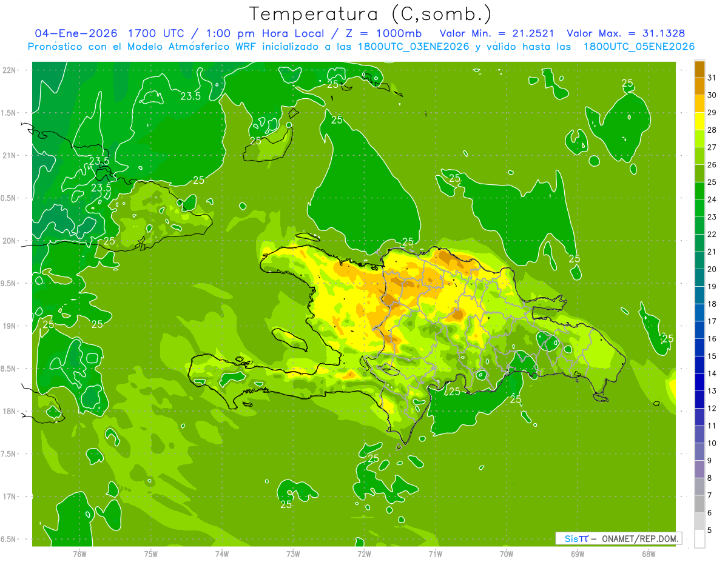This screenshot has height=562, width=728.
Task: Click the "5" color scale label
Action: click(x=710, y=530)
